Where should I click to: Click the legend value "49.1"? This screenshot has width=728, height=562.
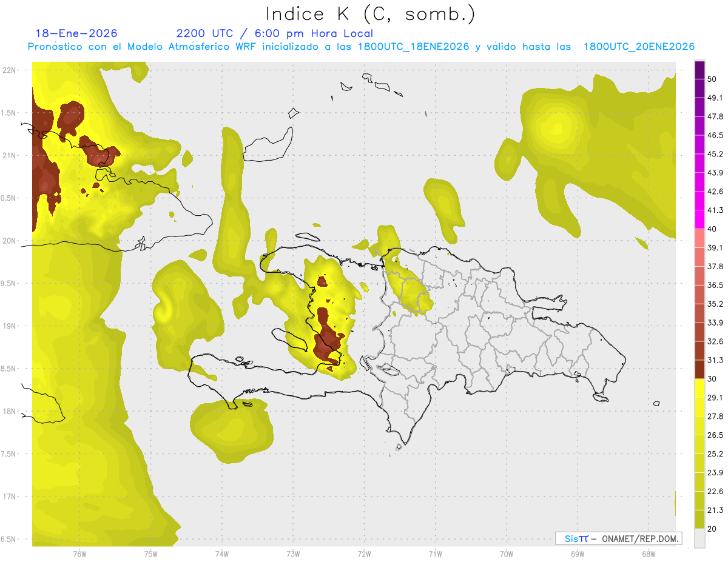pyautogui.click(x=715, y=98)
